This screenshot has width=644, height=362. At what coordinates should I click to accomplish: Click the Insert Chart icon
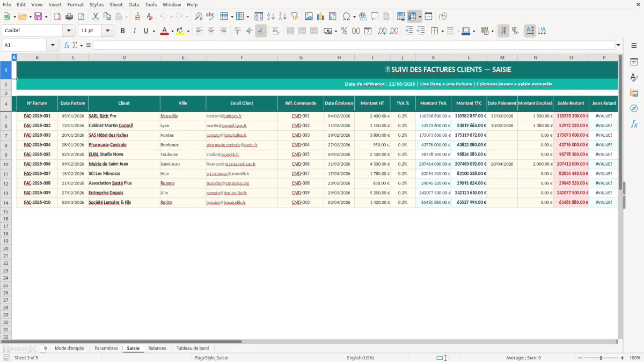click(321, 17)
